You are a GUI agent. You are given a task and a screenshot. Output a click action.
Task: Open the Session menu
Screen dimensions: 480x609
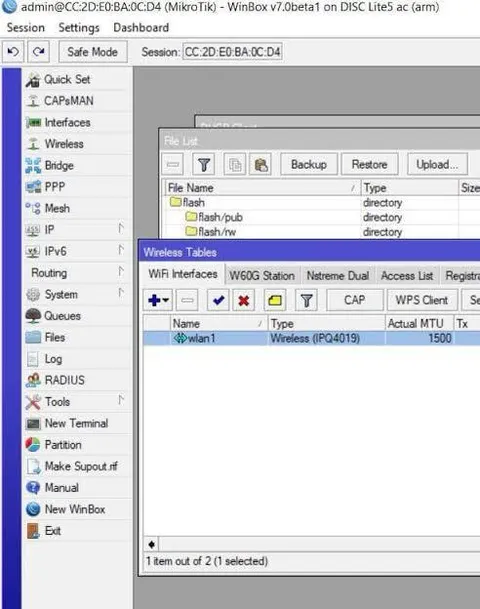(26, 28)
